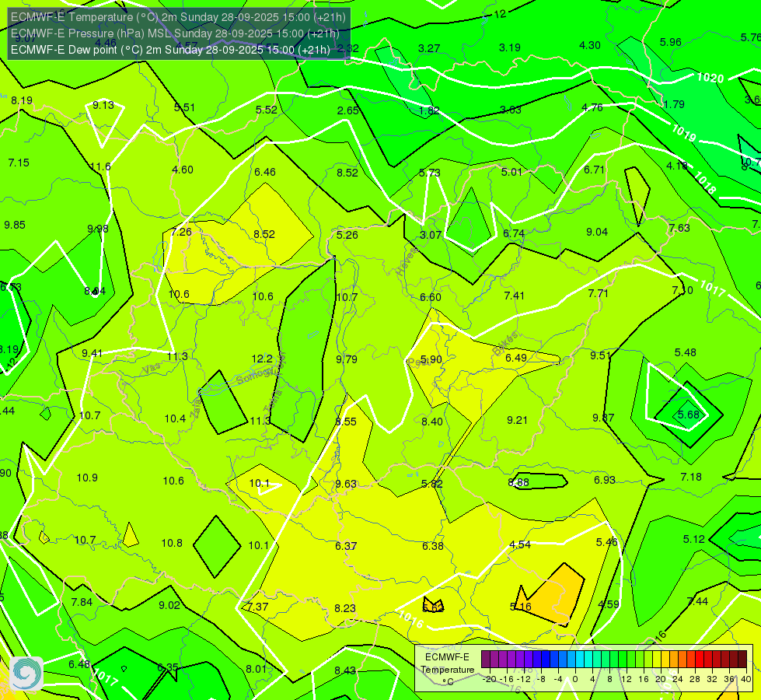Screen dimensions: 761x700
Task: Click the 8.01 dew point value
Action: [257, 669]
